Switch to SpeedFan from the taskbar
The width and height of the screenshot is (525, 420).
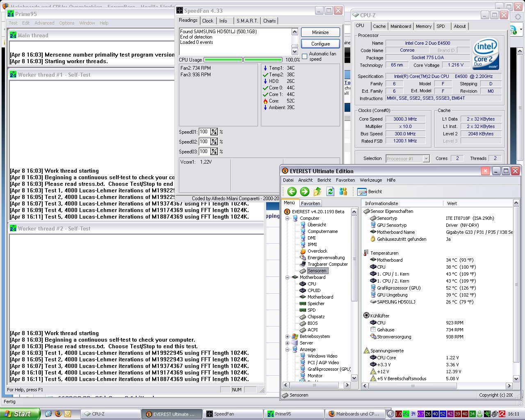click(233, 414)
